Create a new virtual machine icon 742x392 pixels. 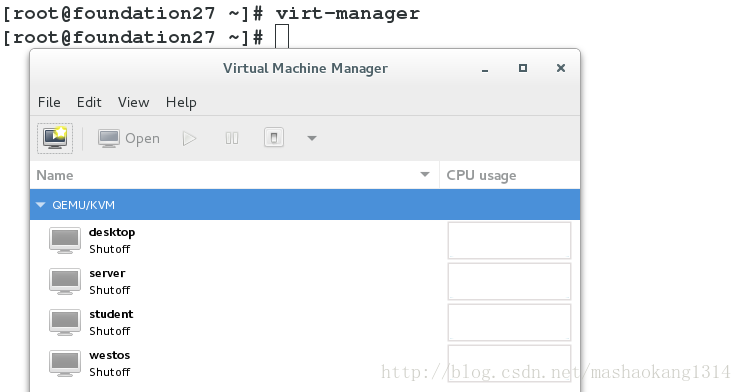pyautogui.click(x=55, y=138)
